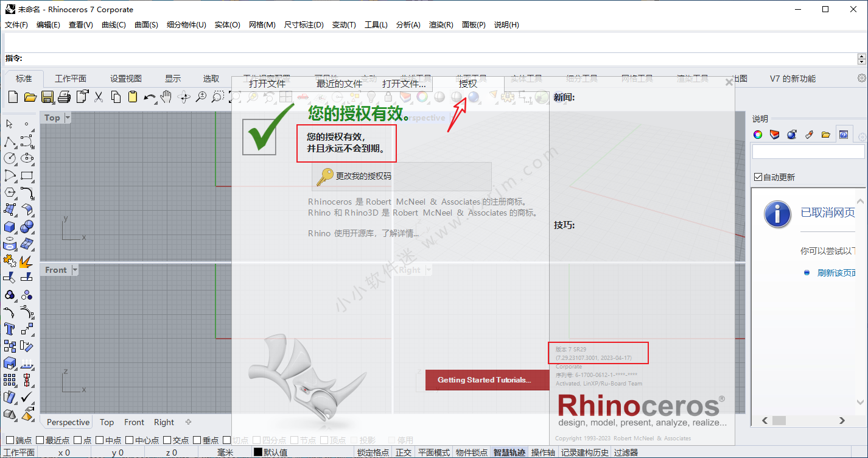Select the Perspective viewport tab at bottom

pos(68,422)
